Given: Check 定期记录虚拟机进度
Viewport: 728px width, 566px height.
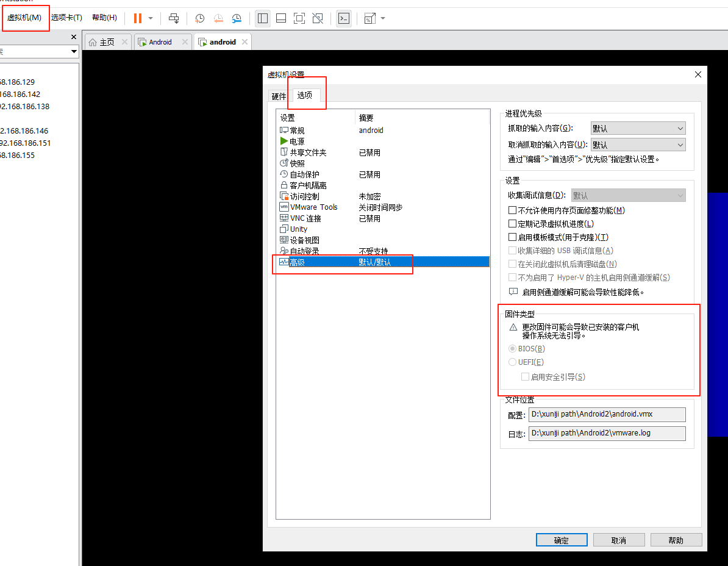Looking at the screenshot, I should pyautogui.click(x=513, y=224).
